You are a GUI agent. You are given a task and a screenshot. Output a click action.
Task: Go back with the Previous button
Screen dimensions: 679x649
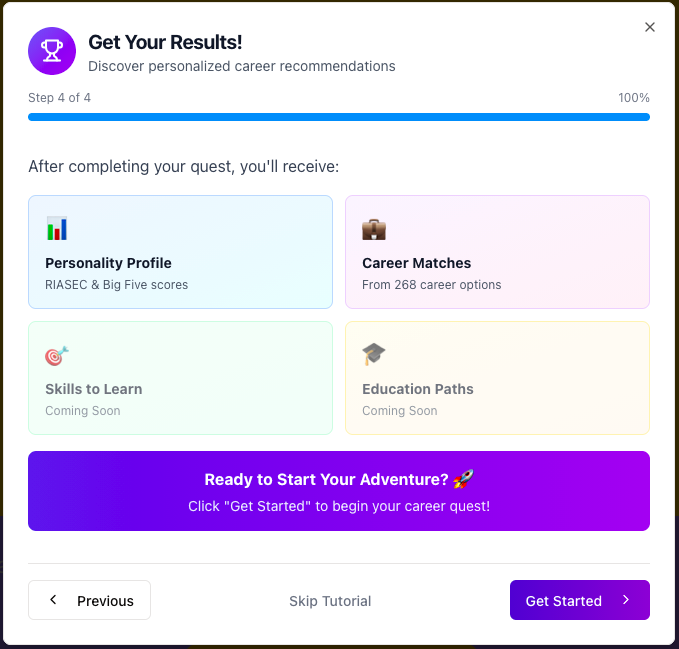coord(90,600)
